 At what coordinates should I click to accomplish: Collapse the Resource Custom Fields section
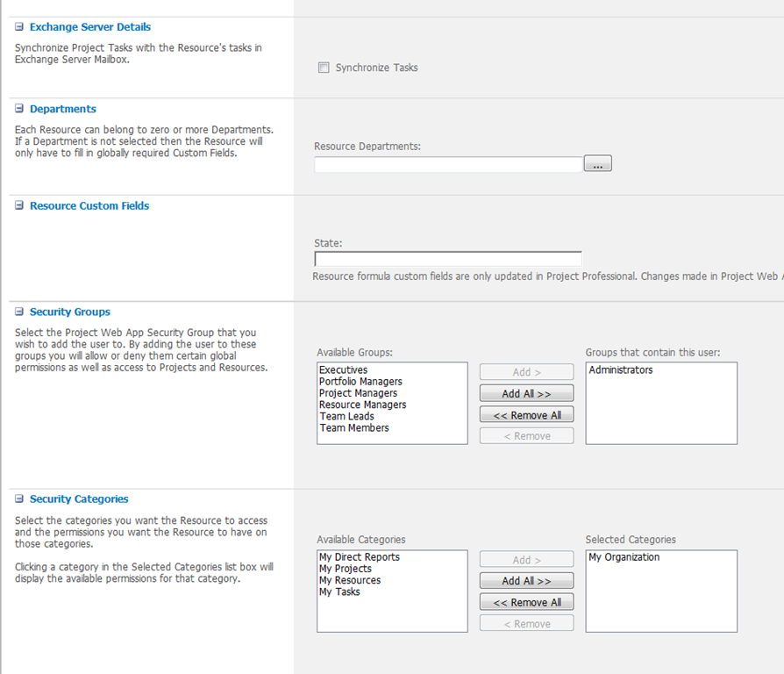[19, 206]
